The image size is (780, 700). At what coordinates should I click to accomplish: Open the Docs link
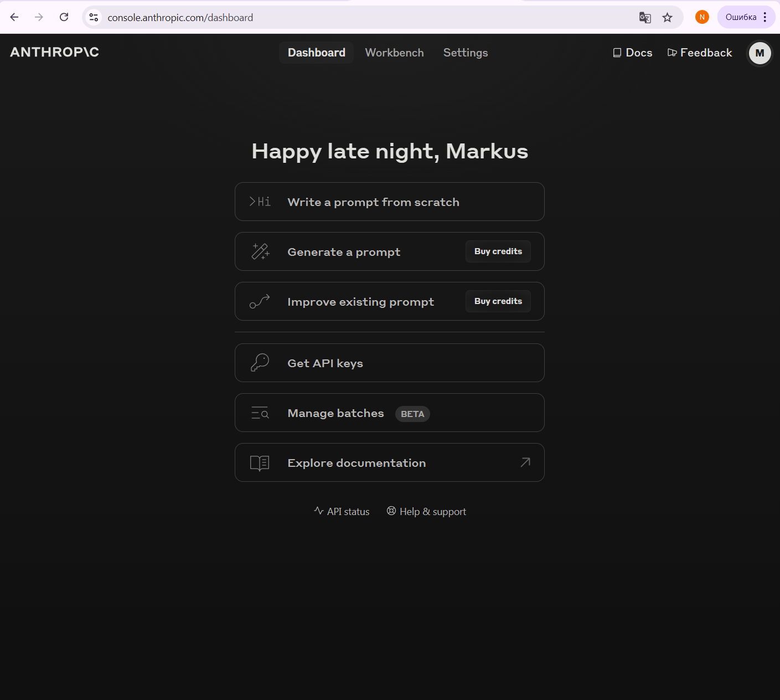tap(633, 53)
